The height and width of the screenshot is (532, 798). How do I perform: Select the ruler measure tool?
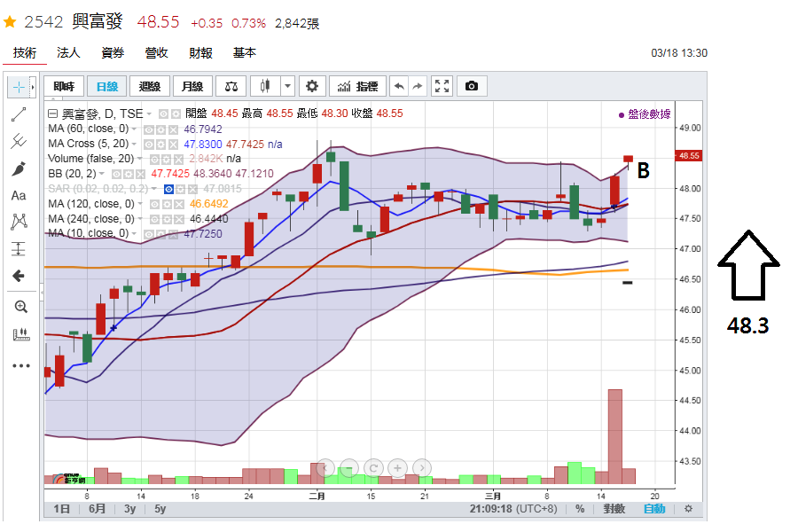click(x=20, y=334)
